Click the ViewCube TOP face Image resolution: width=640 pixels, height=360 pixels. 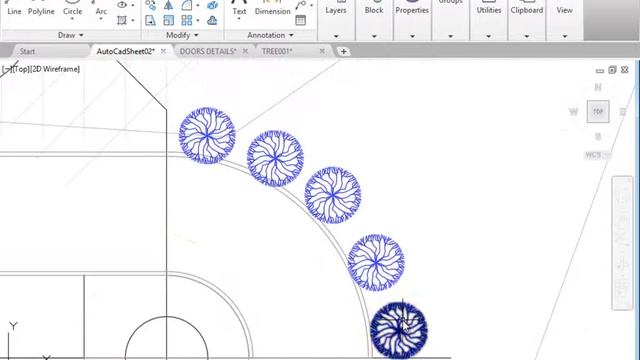[598, 111]
